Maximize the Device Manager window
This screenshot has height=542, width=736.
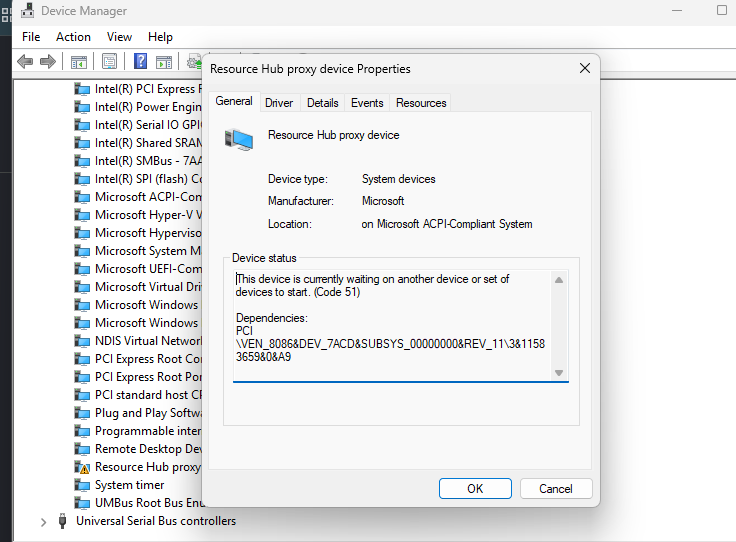[x=722, y=10]
